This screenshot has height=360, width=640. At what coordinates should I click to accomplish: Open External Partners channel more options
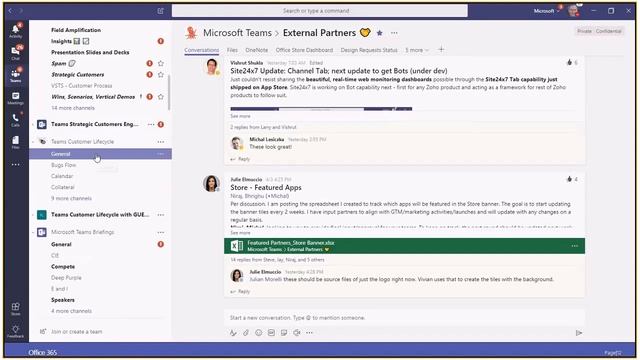tap(394, 33)
